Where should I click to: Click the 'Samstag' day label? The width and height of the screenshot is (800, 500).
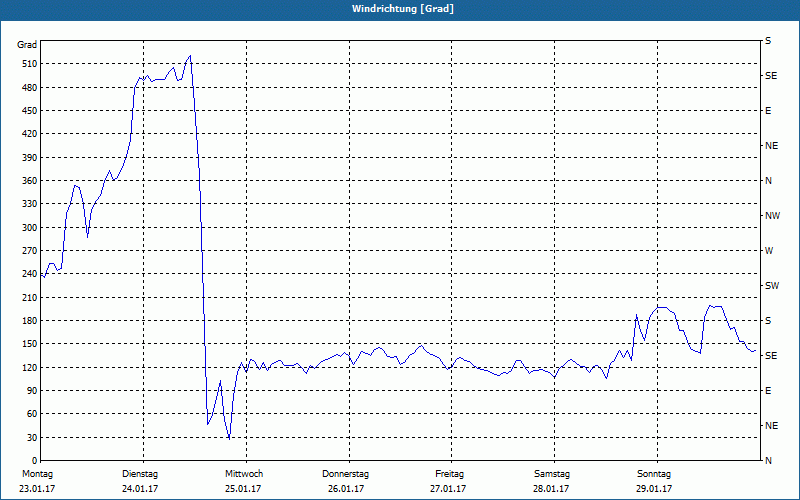tap(552, 474)
